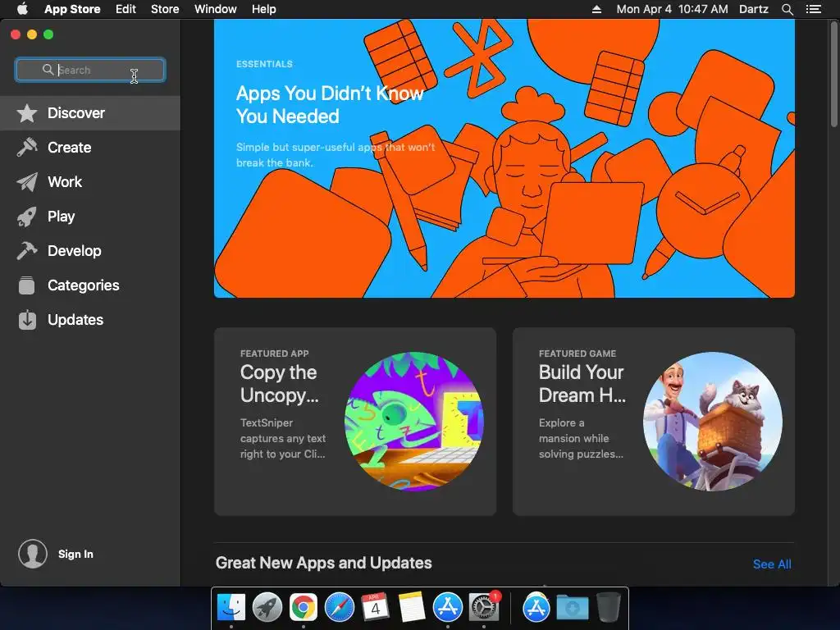Click the Play rocket icon
This screenshot has width=840, height=630.
[x=27, y=217]
